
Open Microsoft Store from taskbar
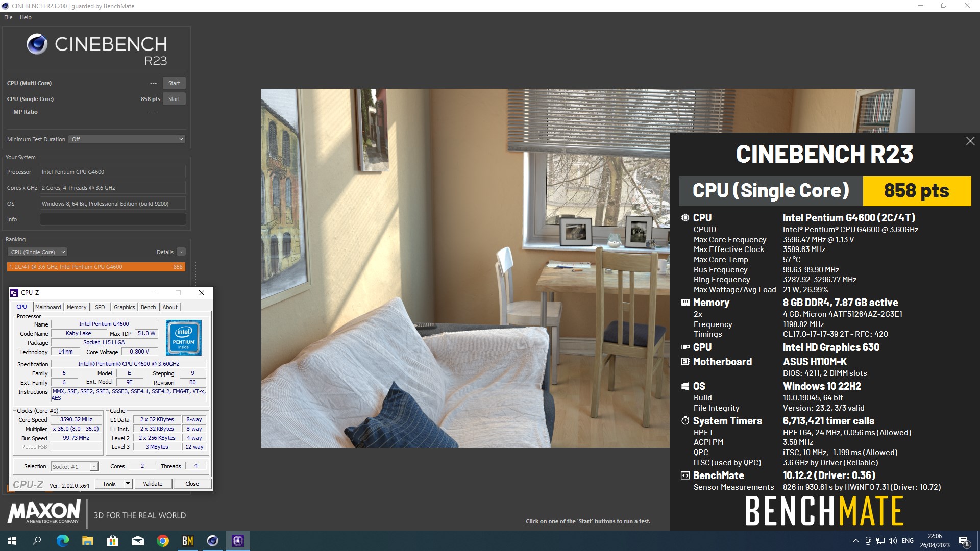tap(112, 541)
